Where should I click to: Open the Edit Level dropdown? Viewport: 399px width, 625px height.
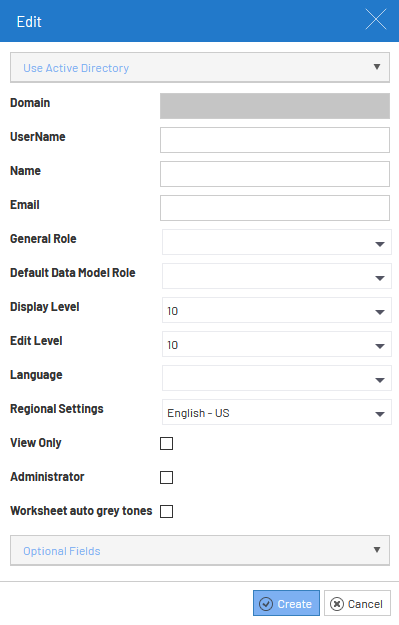(277, 344)
